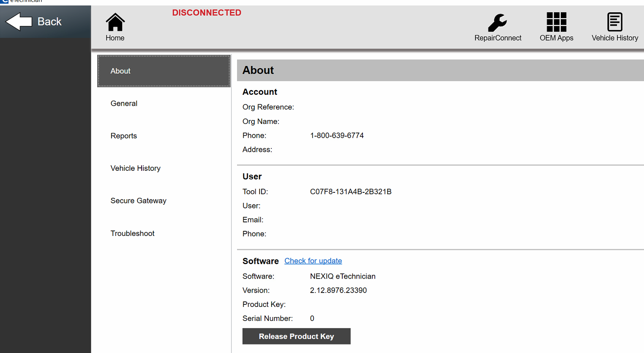Viewport: 644px width, 353px height.
Task: Click the version number 2.12.8976.23390
Action: click(x=338, y=290)
